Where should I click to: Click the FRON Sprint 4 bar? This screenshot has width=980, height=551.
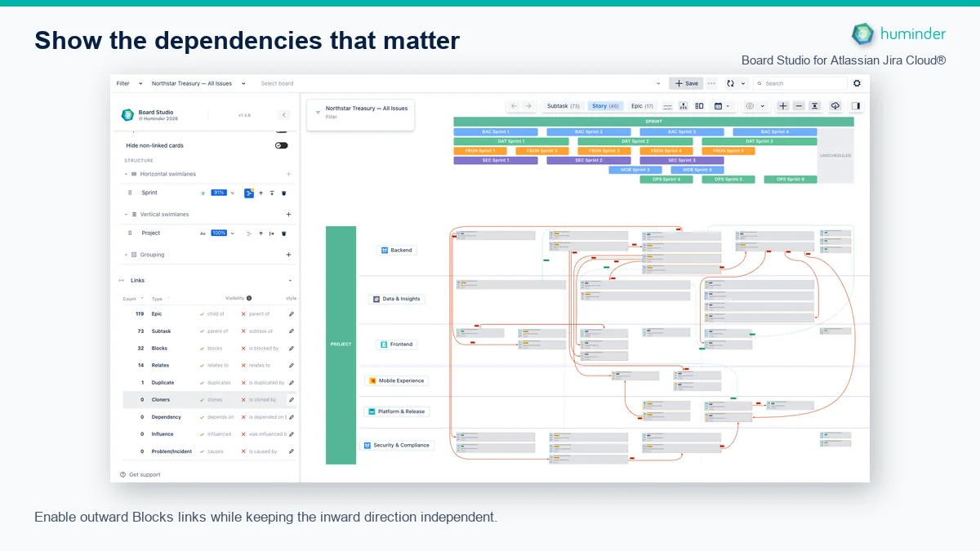coord(666,151)
